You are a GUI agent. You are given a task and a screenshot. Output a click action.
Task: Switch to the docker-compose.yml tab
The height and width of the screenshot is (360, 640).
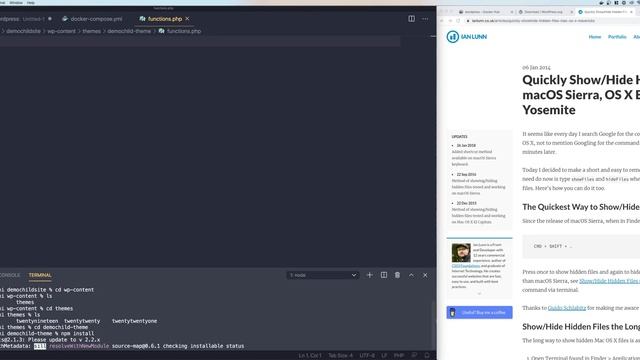click(92, 19)
